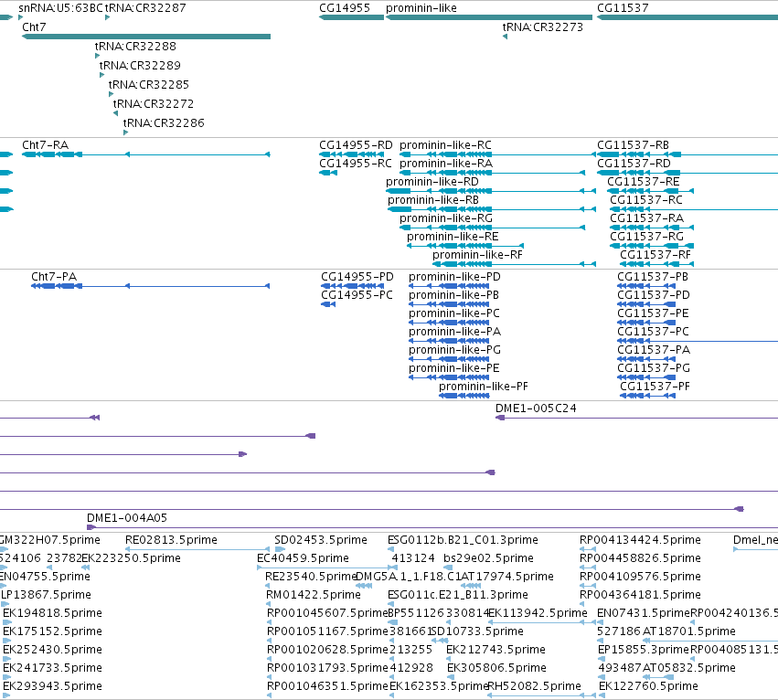Screen dimensions: 778x700
Task: Click the bs29e02.5prime EST label
Action: (x=489, y=558)
